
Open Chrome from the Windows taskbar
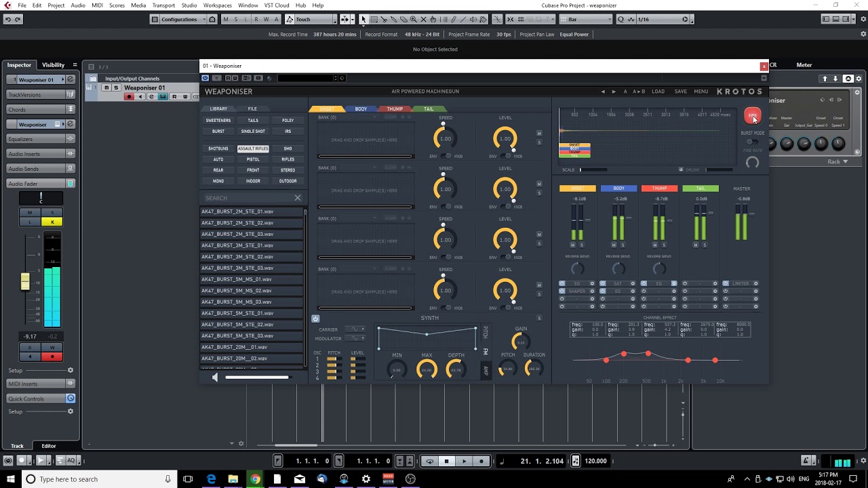pyautogui.click(x=255, y=479)
